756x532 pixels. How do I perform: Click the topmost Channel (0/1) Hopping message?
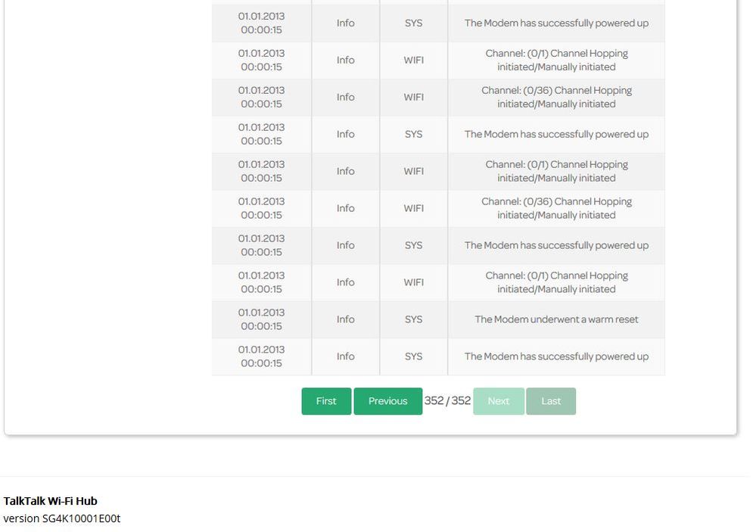(x=556, y=61)
